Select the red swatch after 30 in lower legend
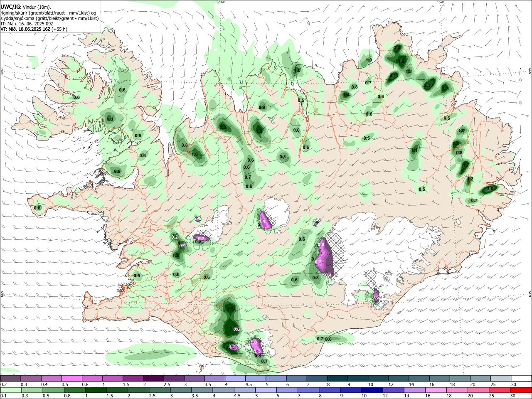 click(521, 390)
